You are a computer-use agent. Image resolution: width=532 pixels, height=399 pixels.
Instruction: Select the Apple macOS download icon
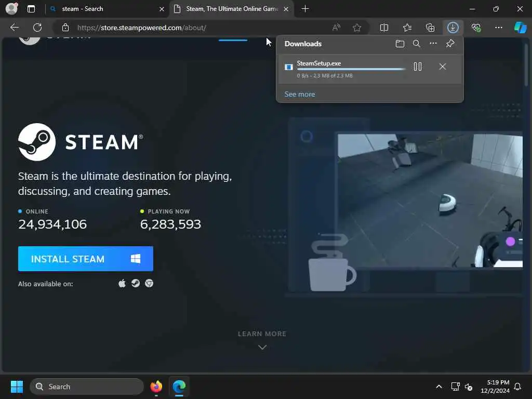(x=122, y=283)
